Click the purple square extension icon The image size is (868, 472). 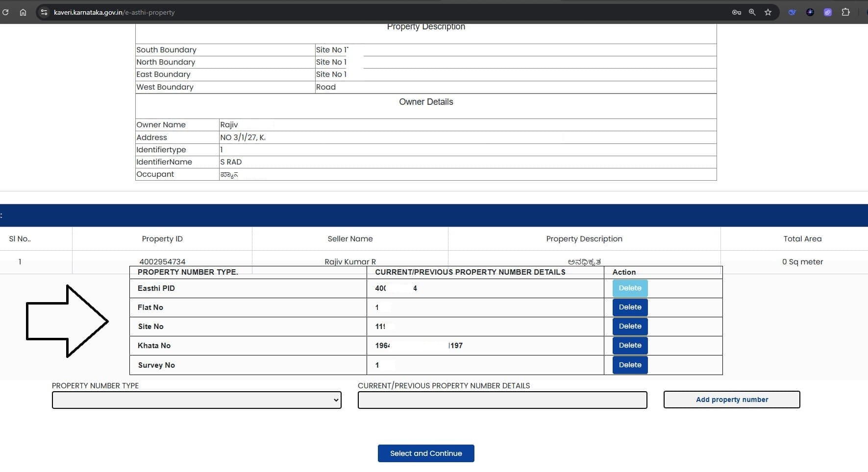828,12
